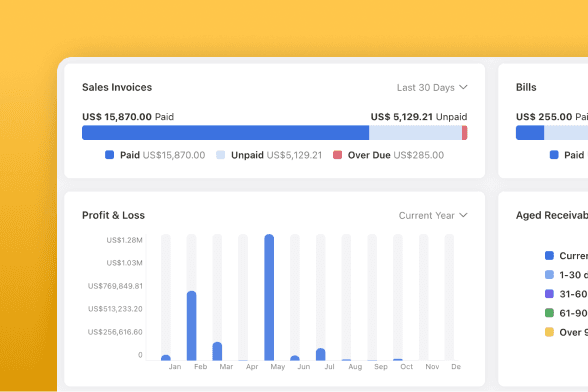Select the May bar in Profit & Loss

click(x=269, y=297)
